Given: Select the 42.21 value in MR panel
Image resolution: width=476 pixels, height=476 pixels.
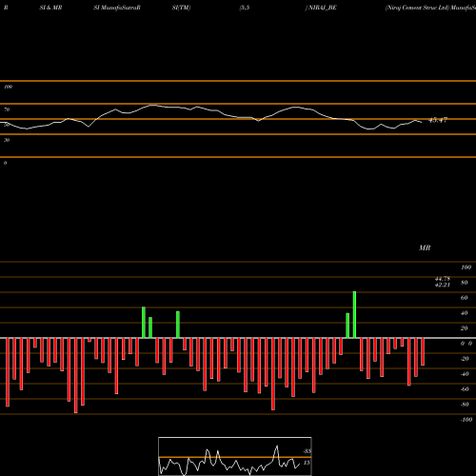Looking at the screenshot, I should click(x=443, y=285).
